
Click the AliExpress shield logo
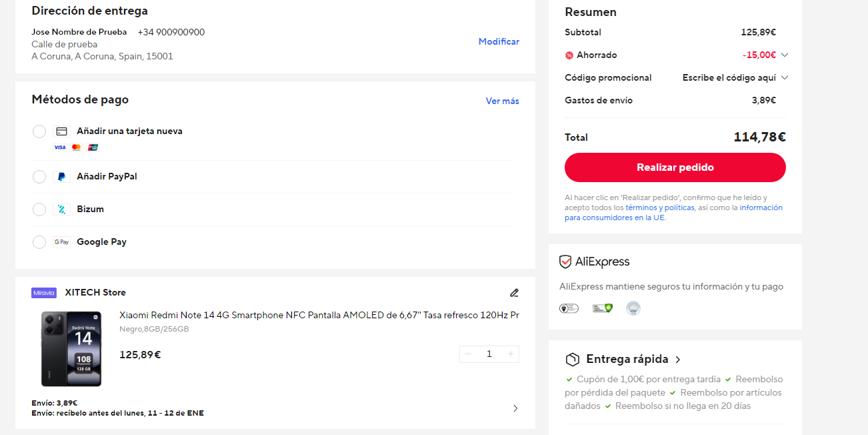pos(565,262)
